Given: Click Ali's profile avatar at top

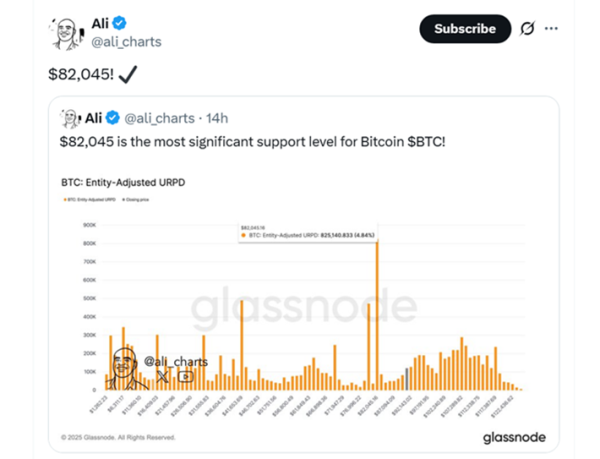Looking at the screenshot, I should tap(64, 32).
